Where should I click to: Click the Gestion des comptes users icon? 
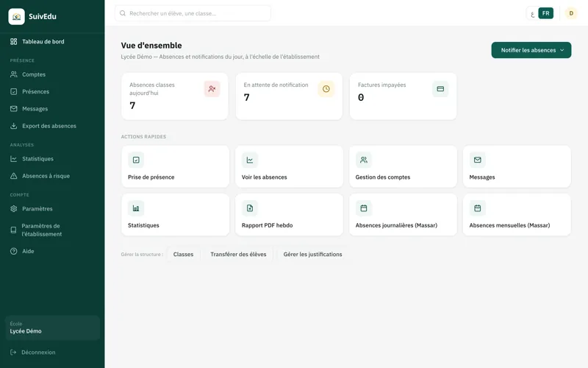pos(364,160)
